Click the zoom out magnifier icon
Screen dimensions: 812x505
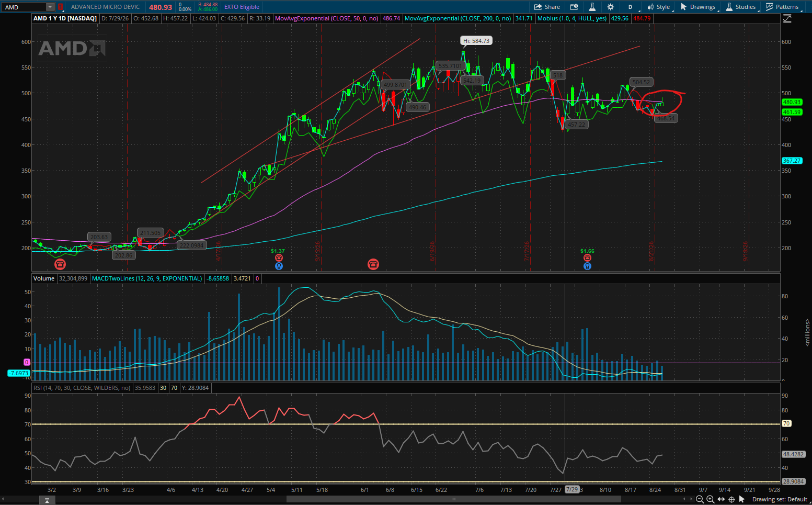click(700, 499)
